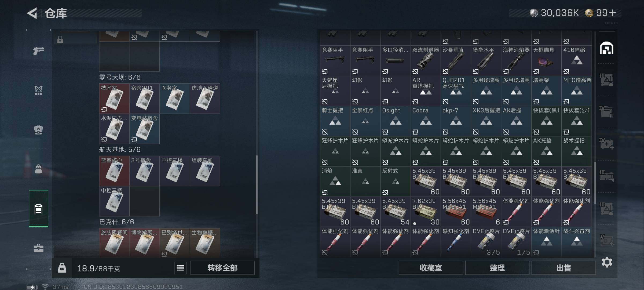Open the 收藏室 collection room

tap(431, 268)
